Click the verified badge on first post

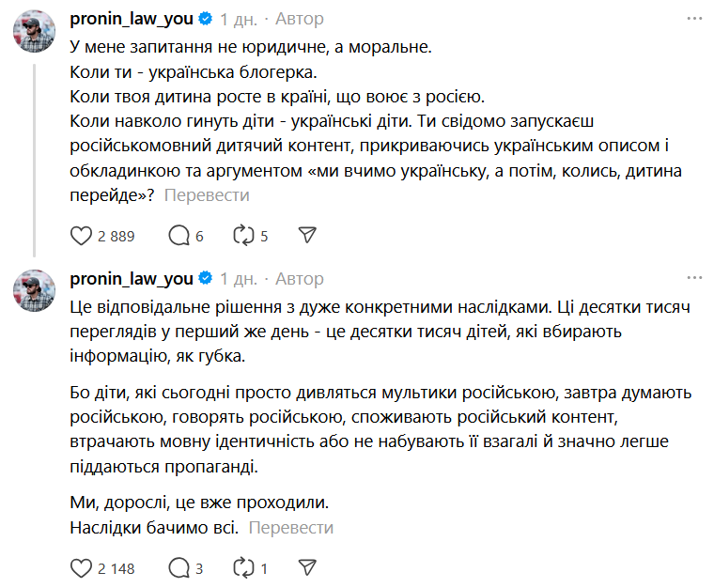pos(205,19)
